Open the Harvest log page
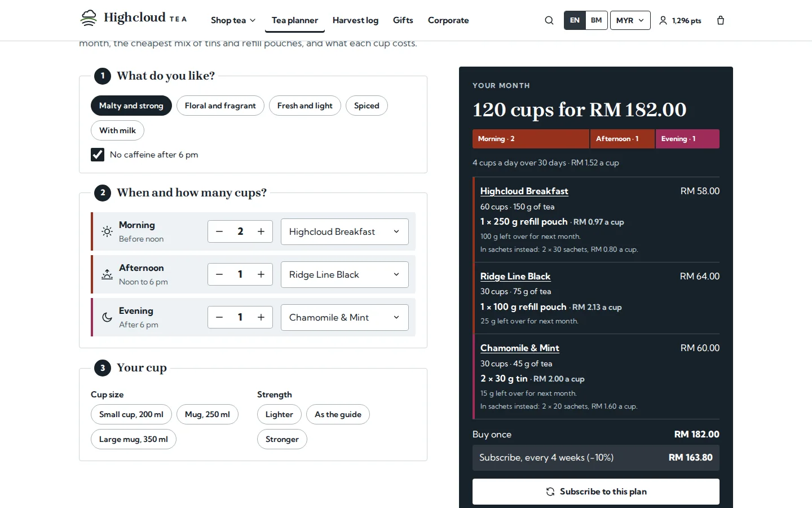The image size is (812, 508). click(x=355, y=20)
